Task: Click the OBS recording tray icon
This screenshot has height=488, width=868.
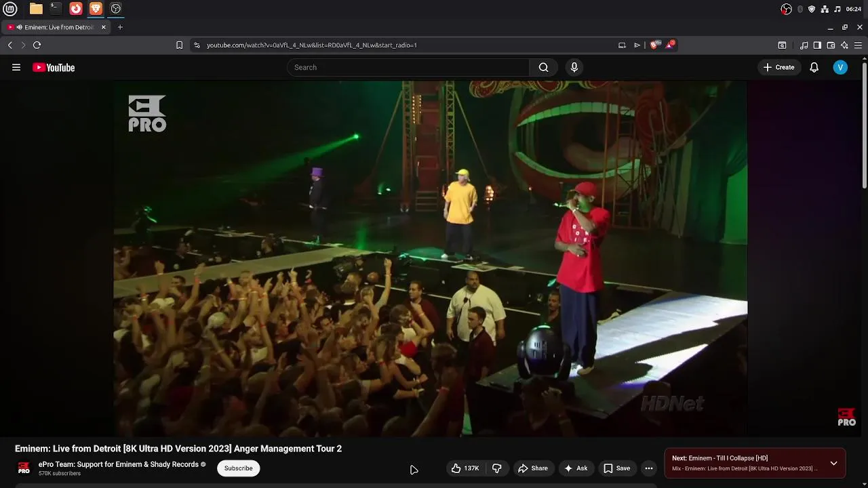Action: coord(786,9)
